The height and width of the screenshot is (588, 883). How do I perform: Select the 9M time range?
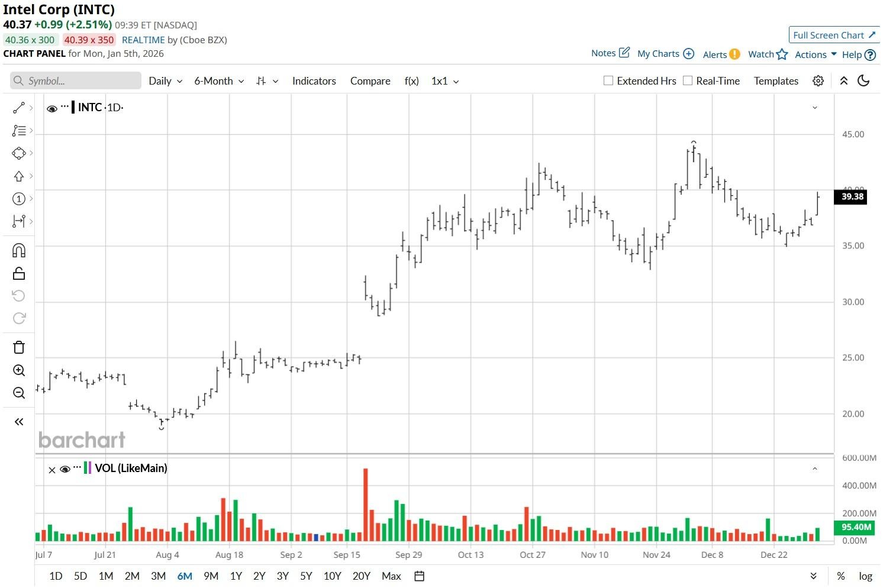tap(211, 576)
